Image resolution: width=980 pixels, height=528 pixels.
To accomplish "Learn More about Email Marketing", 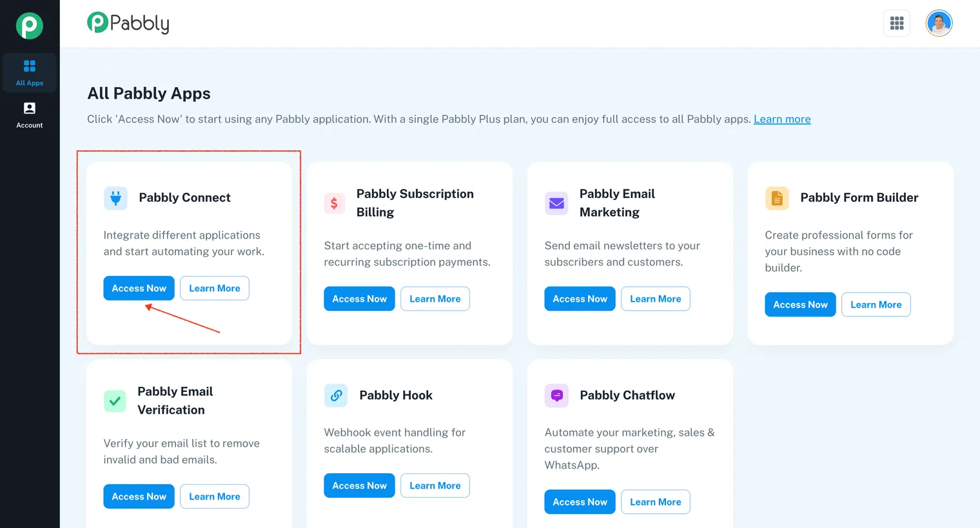I will point(656,298).
